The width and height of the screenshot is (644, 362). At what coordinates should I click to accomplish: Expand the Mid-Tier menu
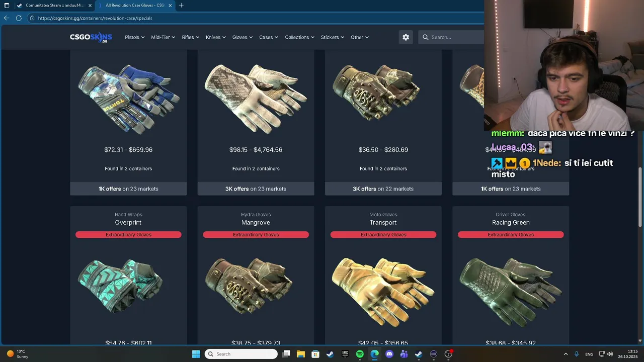coord(163,37)
